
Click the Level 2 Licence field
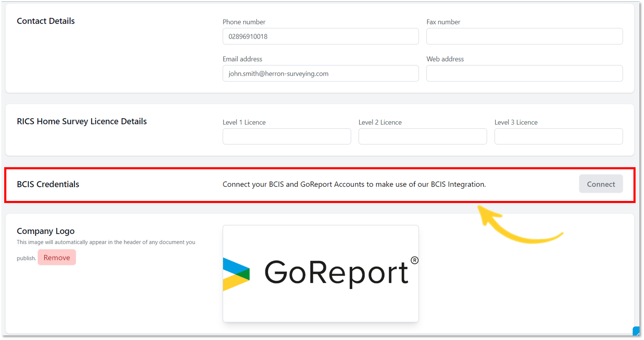tap(423, 136)
